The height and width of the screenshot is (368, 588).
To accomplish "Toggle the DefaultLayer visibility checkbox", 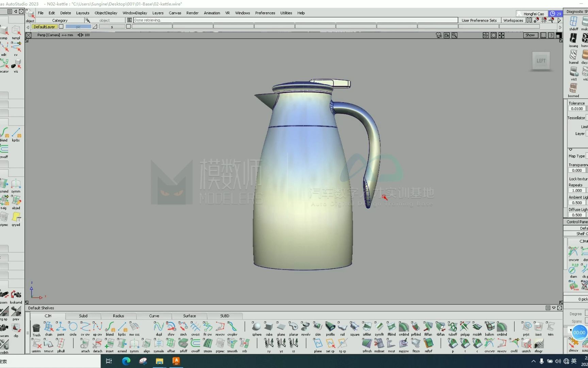I will [x=61, y=27].
